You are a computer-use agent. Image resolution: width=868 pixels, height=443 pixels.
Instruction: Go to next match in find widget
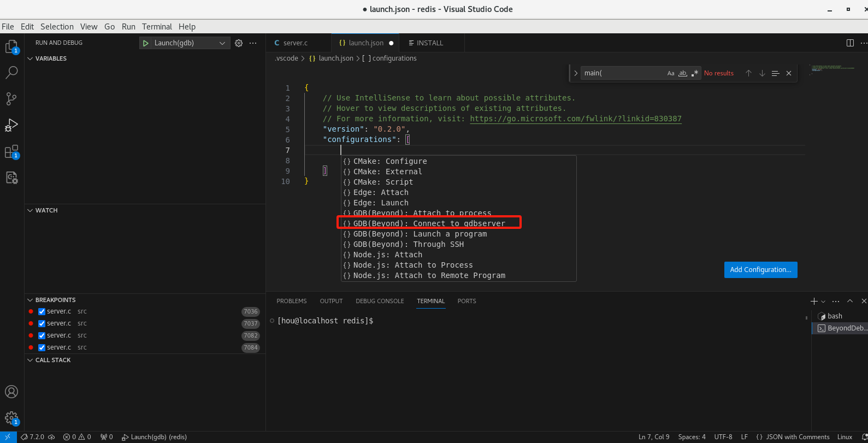pos(762,73)
